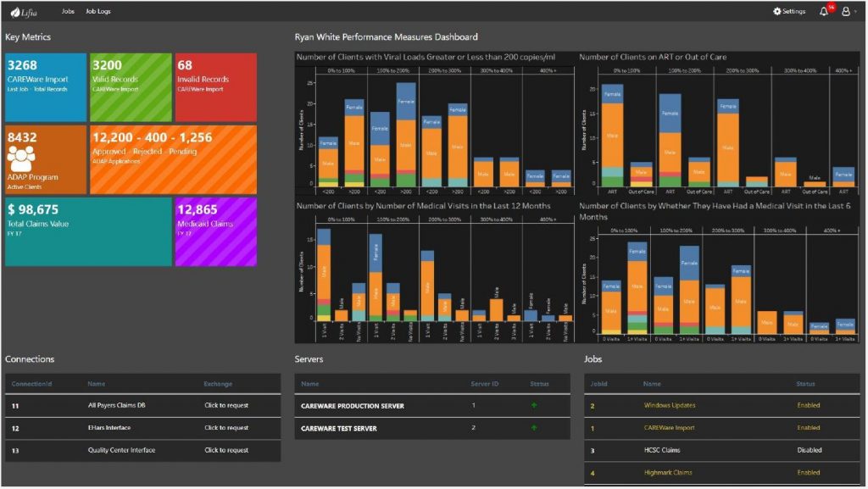Click the green status arrow for CAREWARE PRODUCTION SERVER
The image size is (868, 489).
[x=535, y=406]
